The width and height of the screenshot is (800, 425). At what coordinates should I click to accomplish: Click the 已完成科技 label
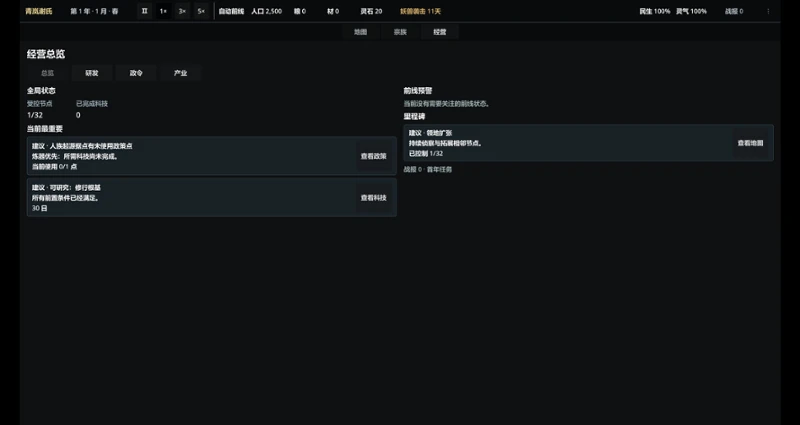coord(92,104)
